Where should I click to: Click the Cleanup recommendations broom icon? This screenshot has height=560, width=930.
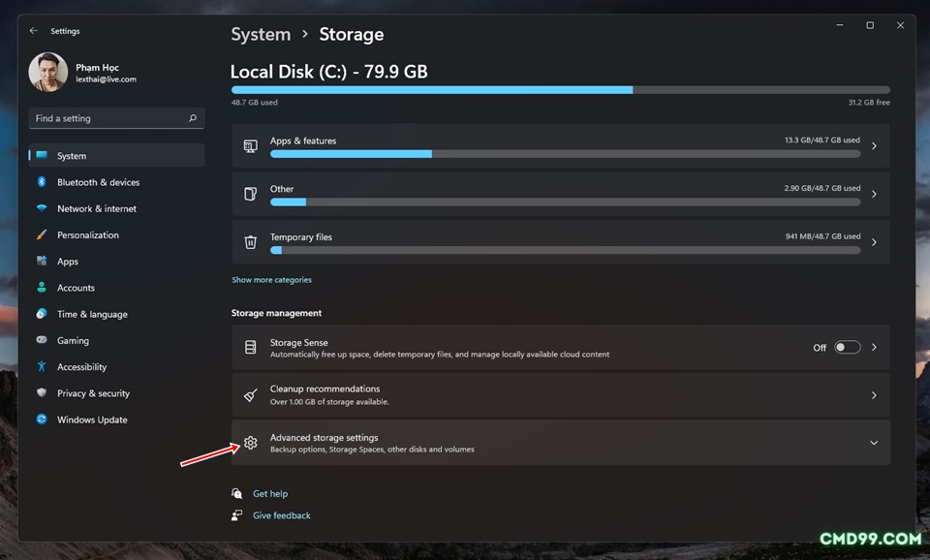point(250,395)
